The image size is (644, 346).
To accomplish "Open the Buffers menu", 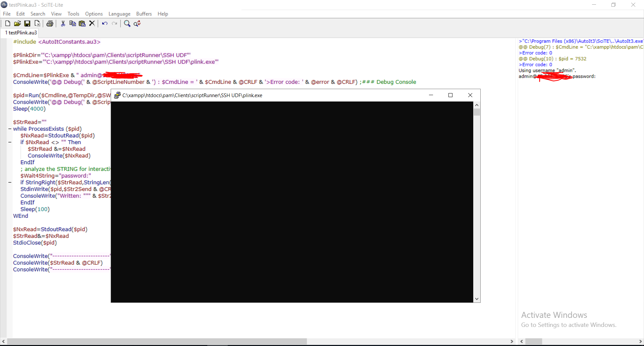I will point(144,14).
